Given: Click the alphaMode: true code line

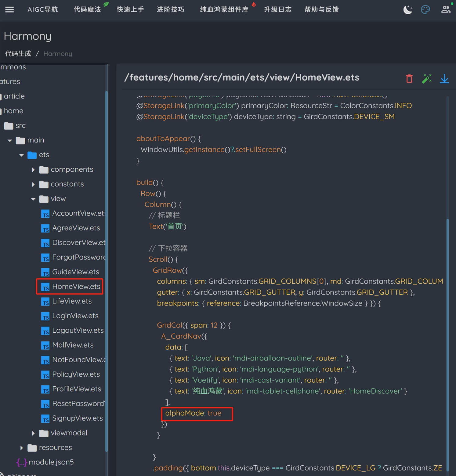Looking at the screenshot, I should click(193, 413).
